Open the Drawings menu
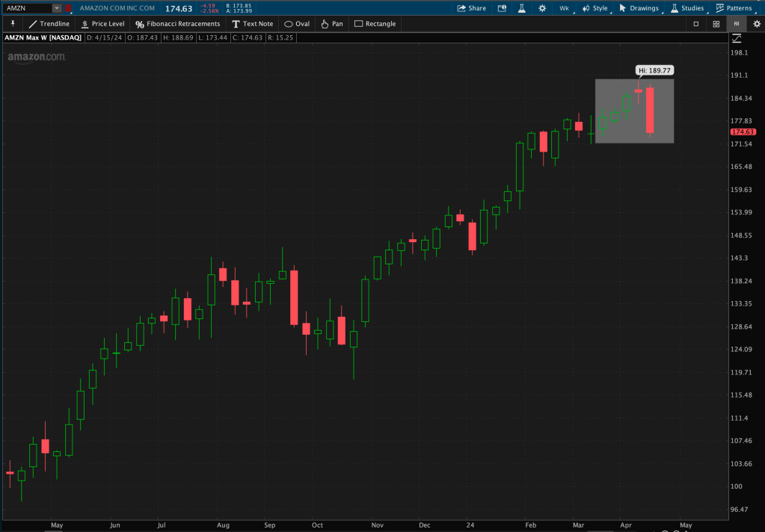 (x=639, y=8)
